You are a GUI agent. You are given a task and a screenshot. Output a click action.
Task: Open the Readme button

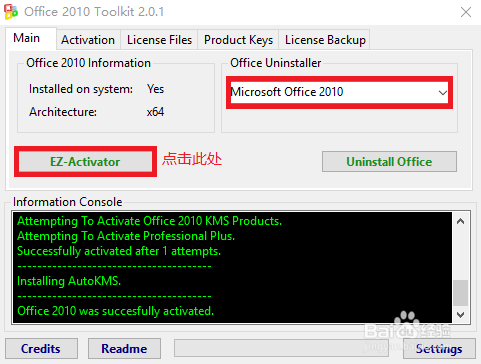(124, 349)
